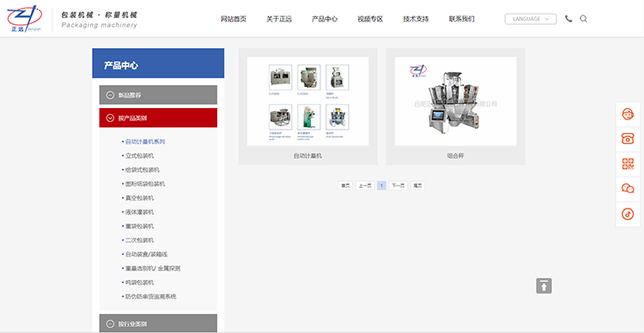Show the QR code icon
644x333 pixels.
pos(628,164)
